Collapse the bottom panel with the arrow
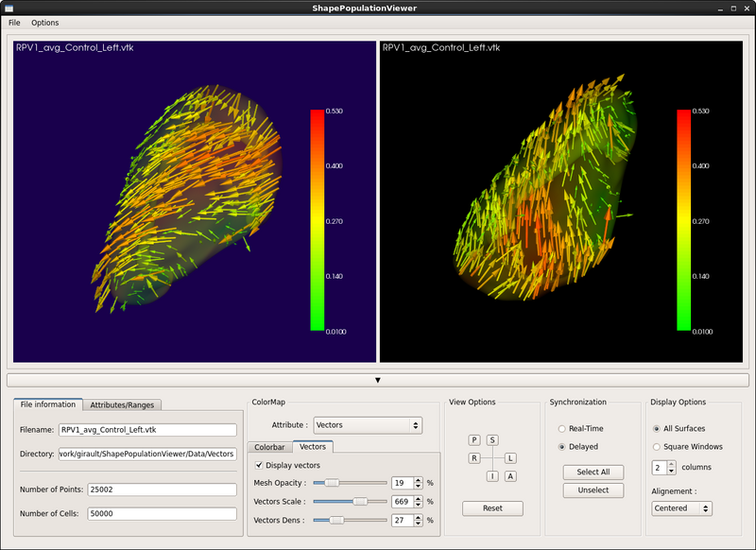Image resolution: width=756 pixels, height=550 pixels. point(377,379)
